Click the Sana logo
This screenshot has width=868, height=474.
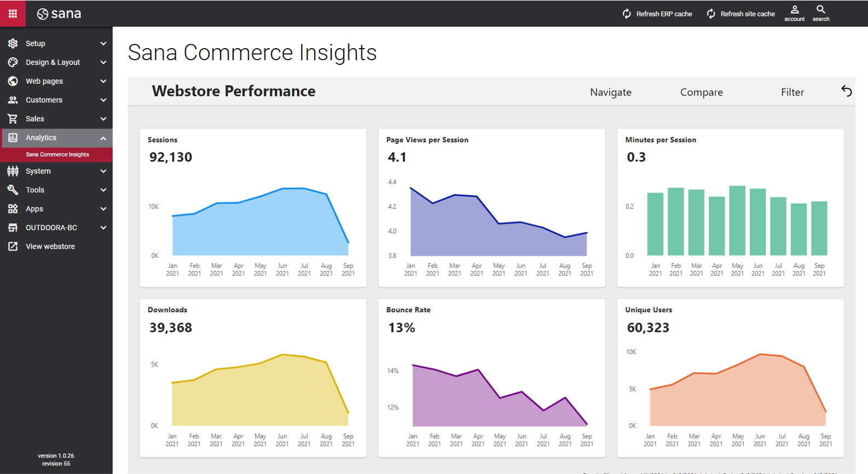pos(59,14)
